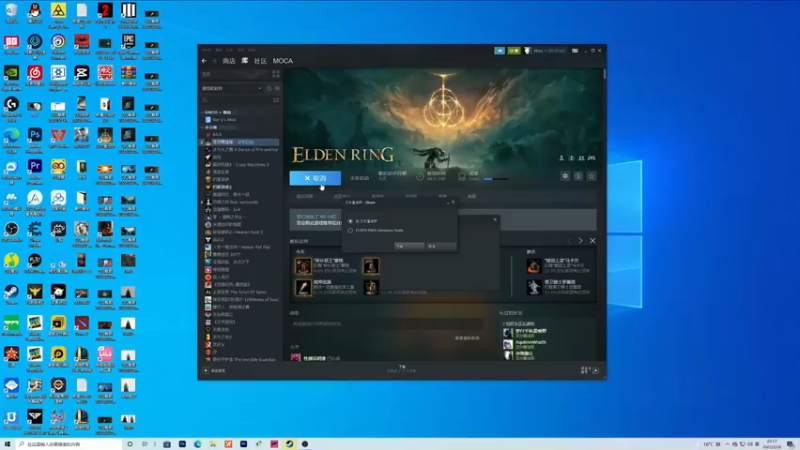Image resolution: width=800 pixels, height=450 pixels.
Task: Open the 商店 store tab
Action: tap(229, 61)
